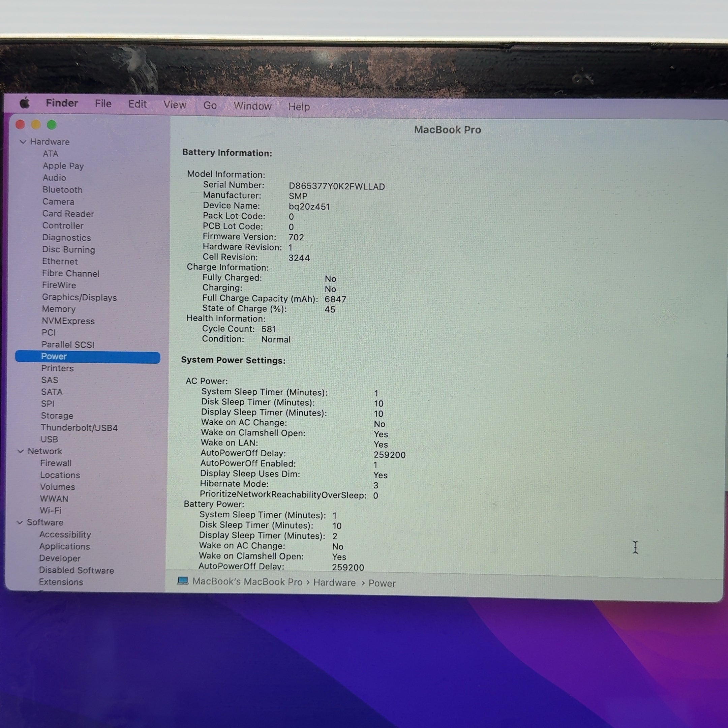Minimize window with yellow button

[x=36, y=125]
